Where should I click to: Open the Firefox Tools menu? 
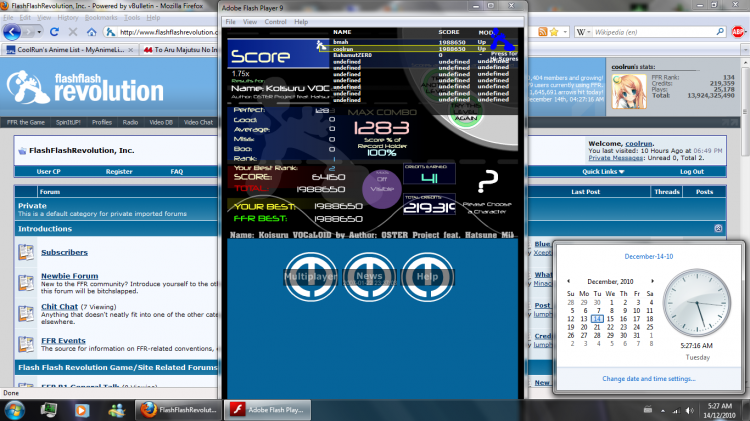coord(132,18)
